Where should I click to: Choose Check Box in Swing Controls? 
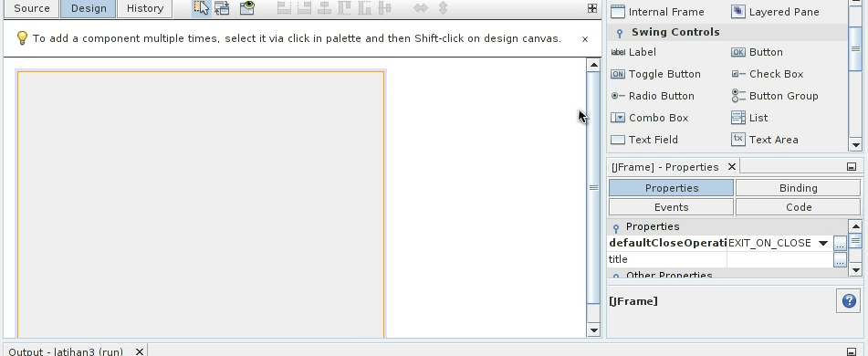[x=768, y=74]
